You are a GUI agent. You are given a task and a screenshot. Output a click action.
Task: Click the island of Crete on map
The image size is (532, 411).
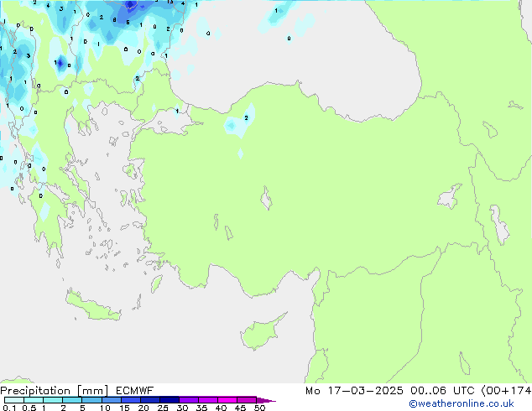click(x=92, y=306)
